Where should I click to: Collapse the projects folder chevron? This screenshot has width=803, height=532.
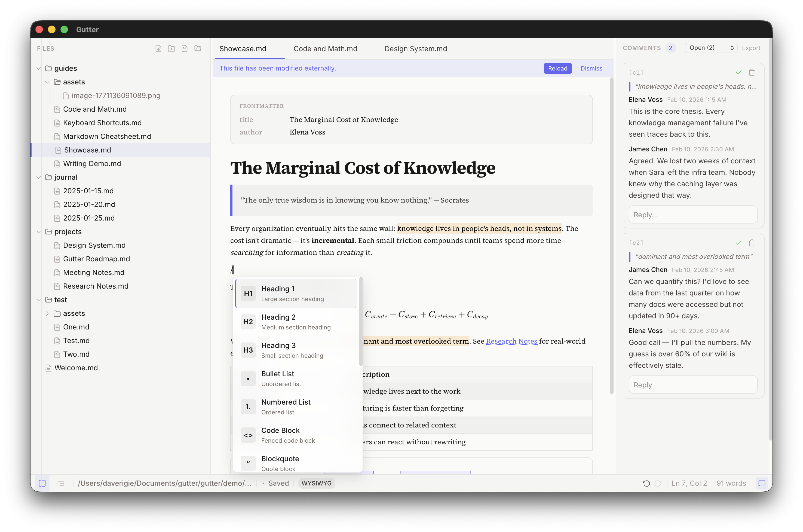(39, 231)
